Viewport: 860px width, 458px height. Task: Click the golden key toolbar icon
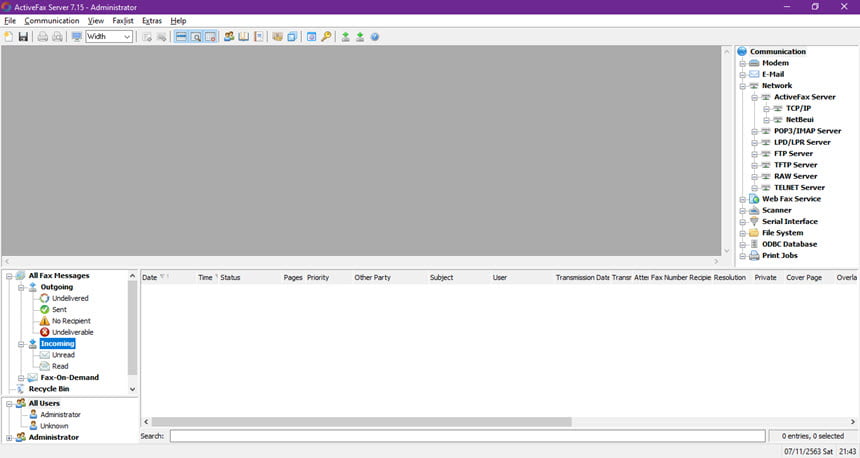pos(326,37)
